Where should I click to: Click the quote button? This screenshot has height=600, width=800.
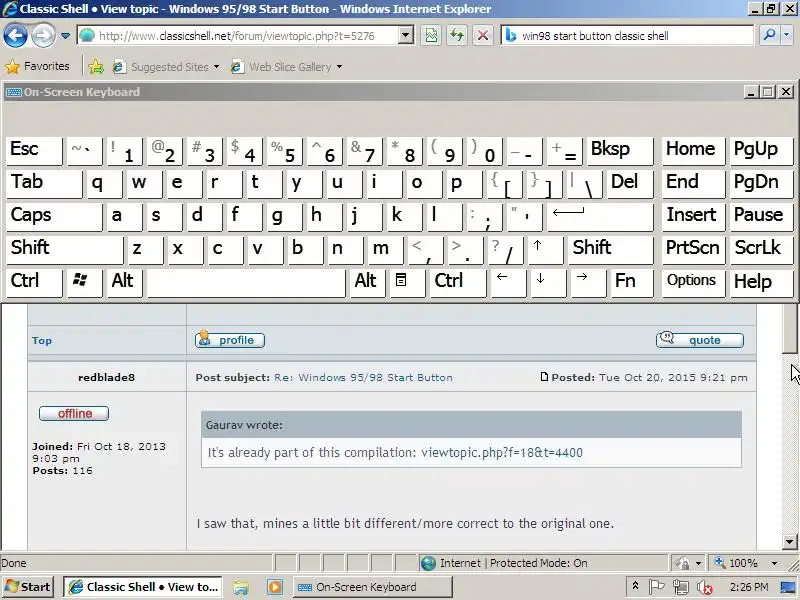click(x=699, y=340)
